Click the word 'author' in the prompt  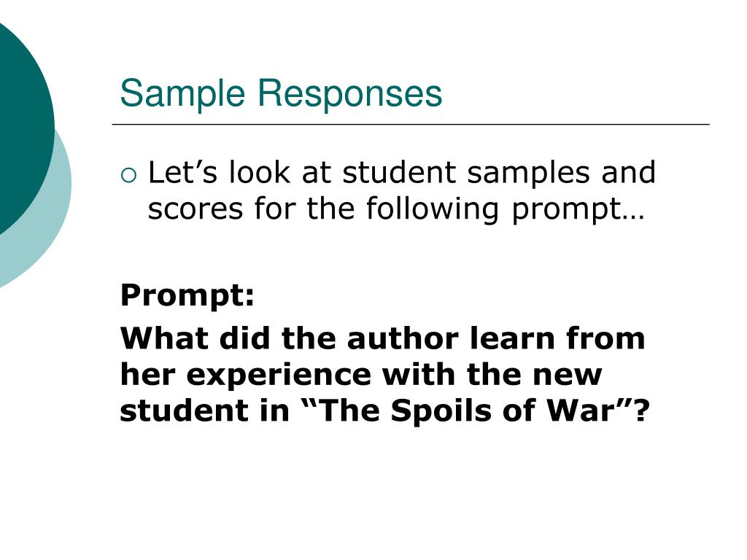click(403, 339)
